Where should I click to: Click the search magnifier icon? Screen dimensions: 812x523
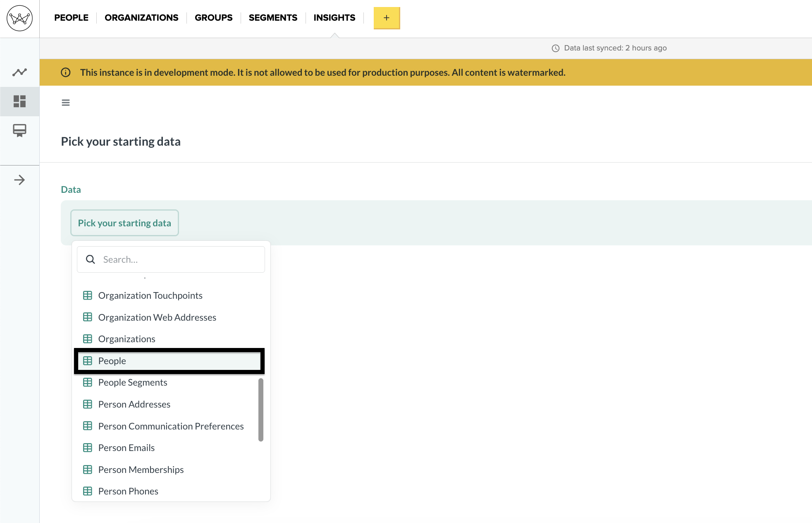click(x=91, y=259)
